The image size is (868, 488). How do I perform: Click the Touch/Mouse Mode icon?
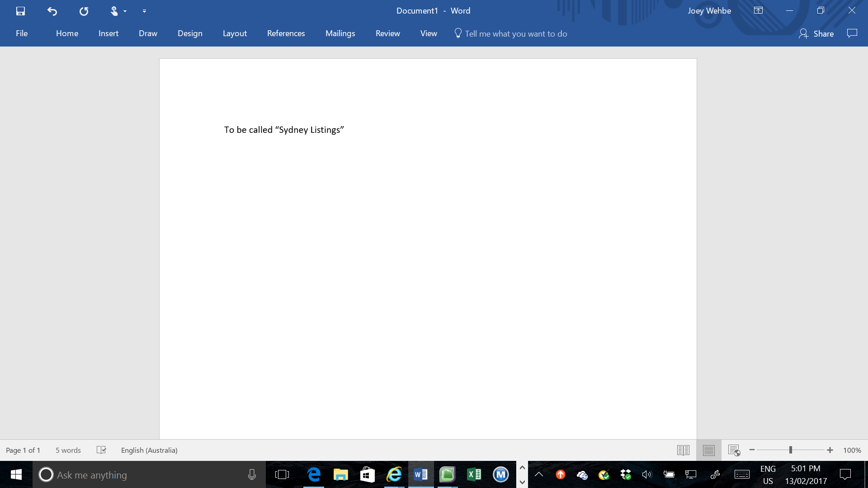(x=114, y=11)
